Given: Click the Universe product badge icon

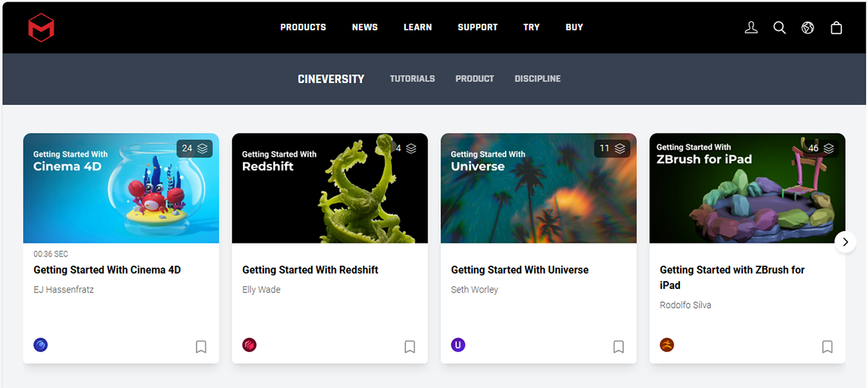Looking at the screenshot, I should pyautogui.click(x=458, y=345).
